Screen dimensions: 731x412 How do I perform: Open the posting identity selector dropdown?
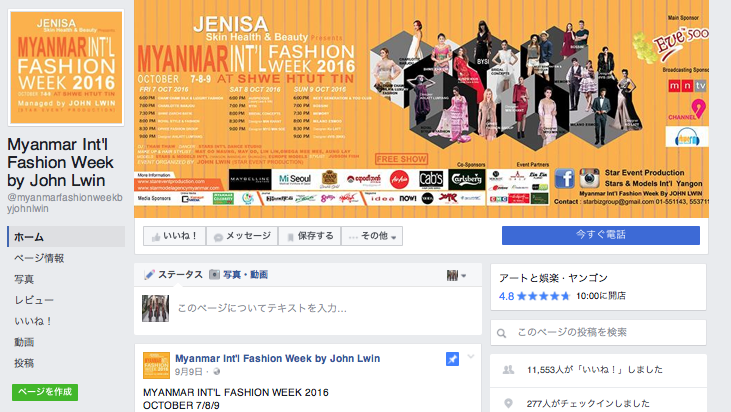click(x=456, y=275)
